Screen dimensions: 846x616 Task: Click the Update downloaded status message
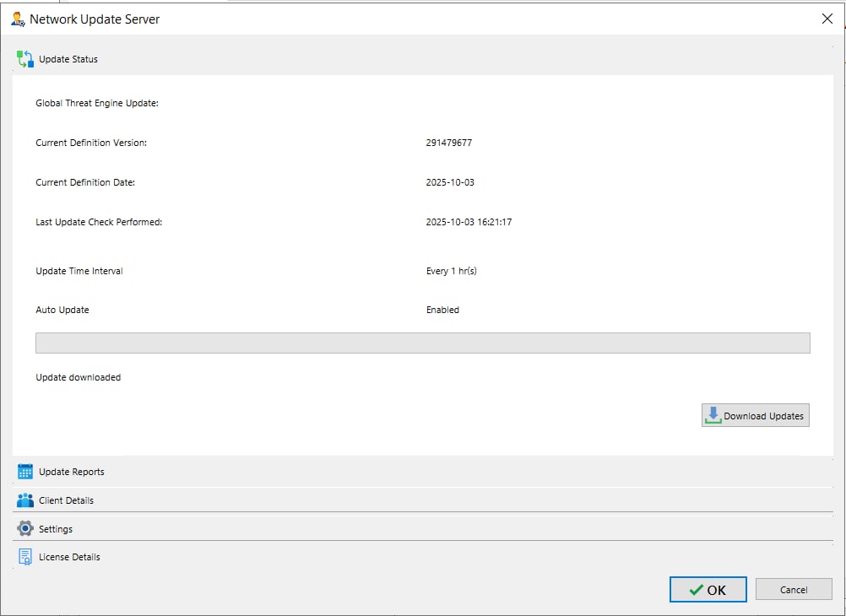click(x=78, y=377)
